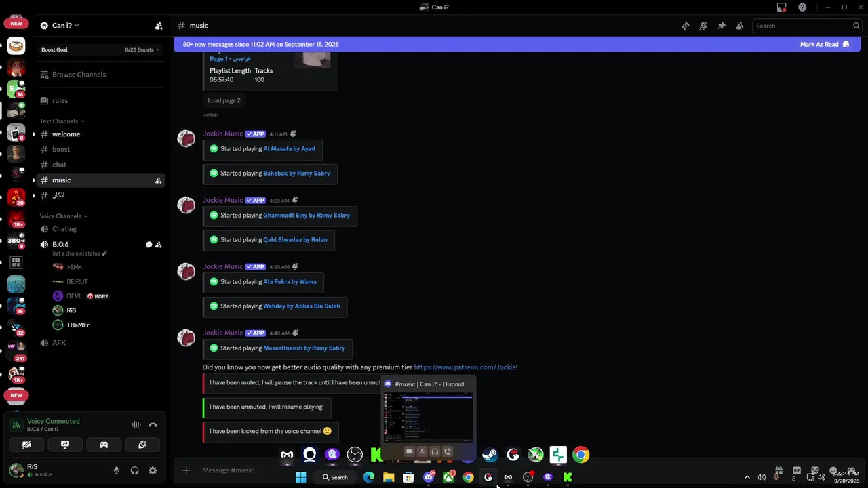868x488 pixels.
Task: Toggle notification settings bell in header
Action: 703,26
